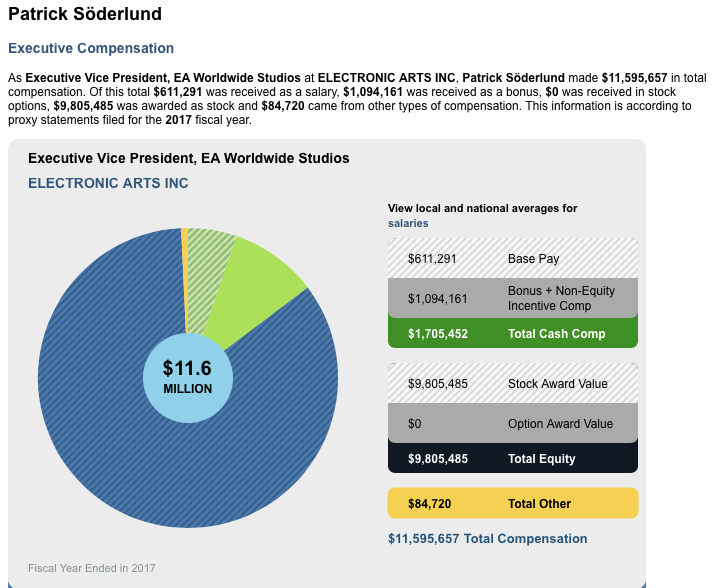Click the "salaries" link
This screenshot has height=588, width=719.
point(408,223)
